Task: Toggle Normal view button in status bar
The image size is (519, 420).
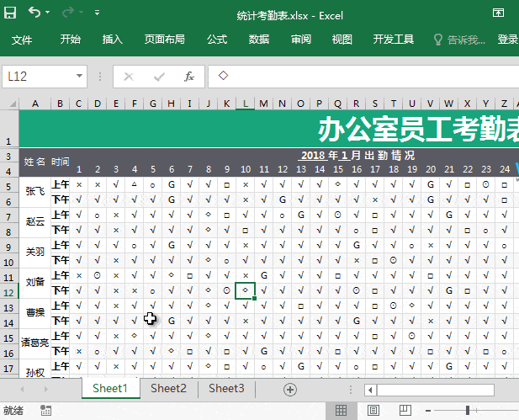Action: coord(342,410)
